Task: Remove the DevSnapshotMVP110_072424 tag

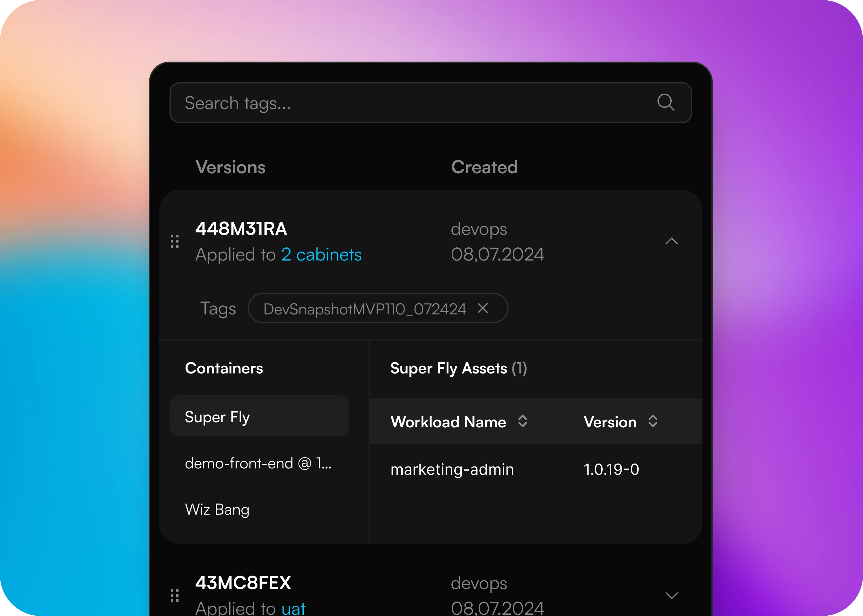Action: coord(483,308)
